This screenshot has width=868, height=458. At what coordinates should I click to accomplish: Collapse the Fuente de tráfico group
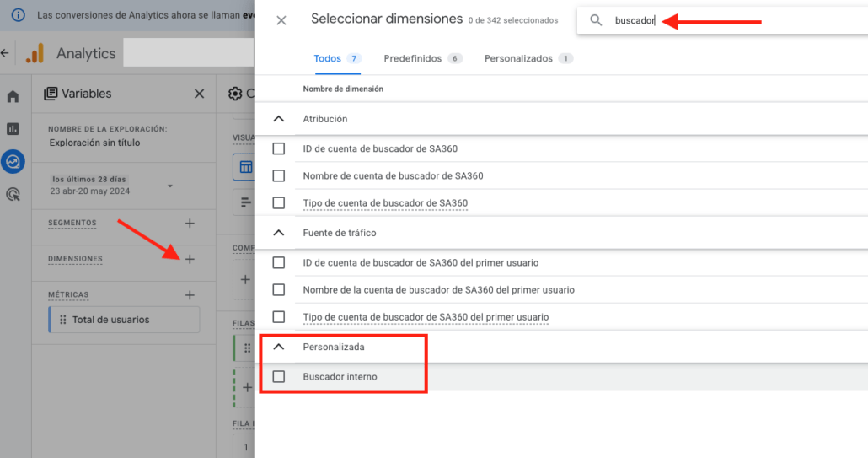click(x=278, y=233)
